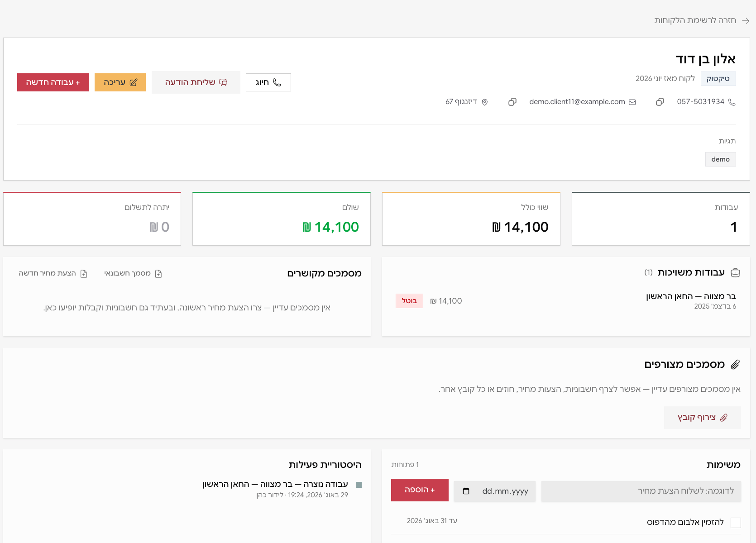Click the עריכה edit button

pos(120,82)
